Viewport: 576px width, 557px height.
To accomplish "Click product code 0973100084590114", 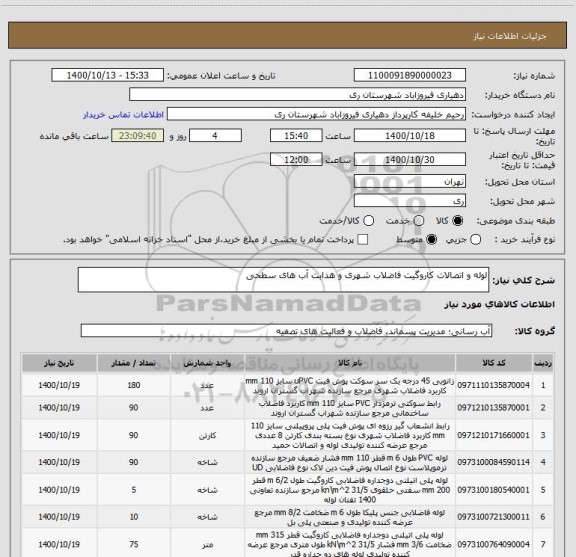I will point(493,462).
